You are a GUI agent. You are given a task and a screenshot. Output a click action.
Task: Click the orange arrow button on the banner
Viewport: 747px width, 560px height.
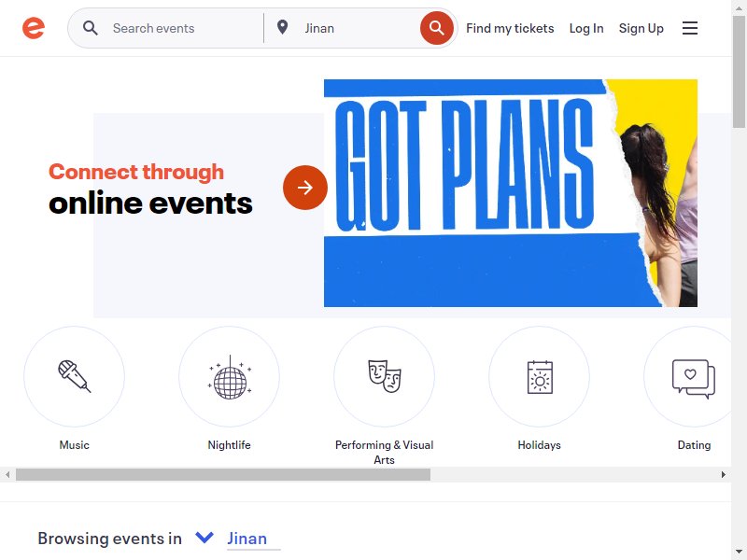tap(305, 188)
